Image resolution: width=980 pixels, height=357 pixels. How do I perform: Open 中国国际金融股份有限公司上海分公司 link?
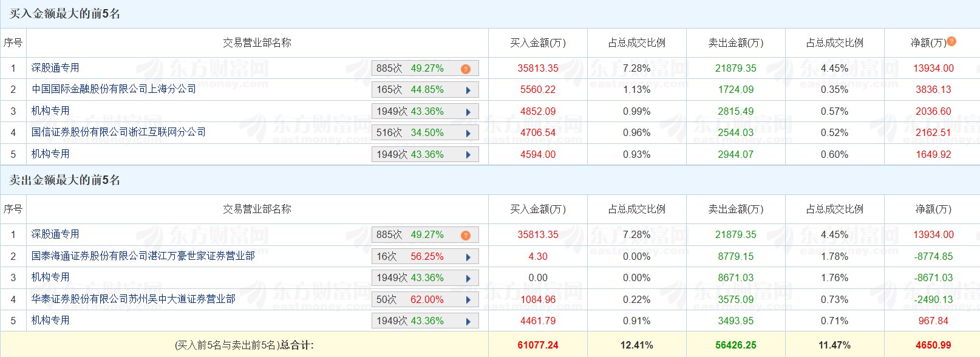114,89
